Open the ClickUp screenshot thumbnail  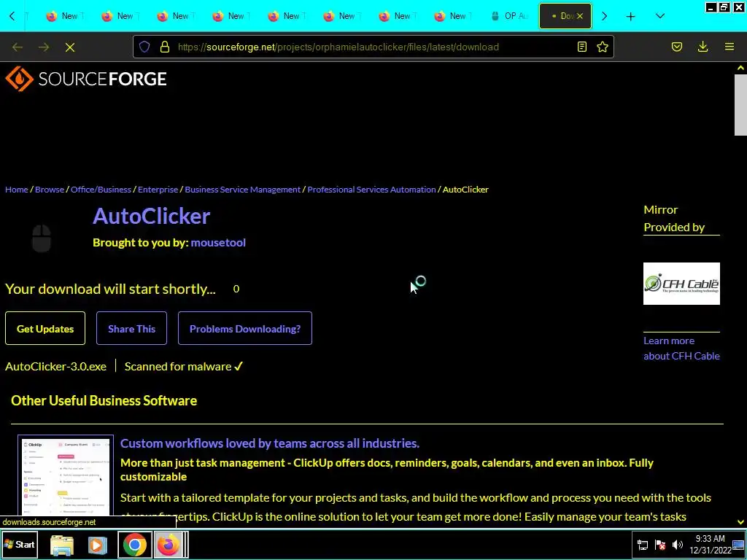click(x=66, y=475)
